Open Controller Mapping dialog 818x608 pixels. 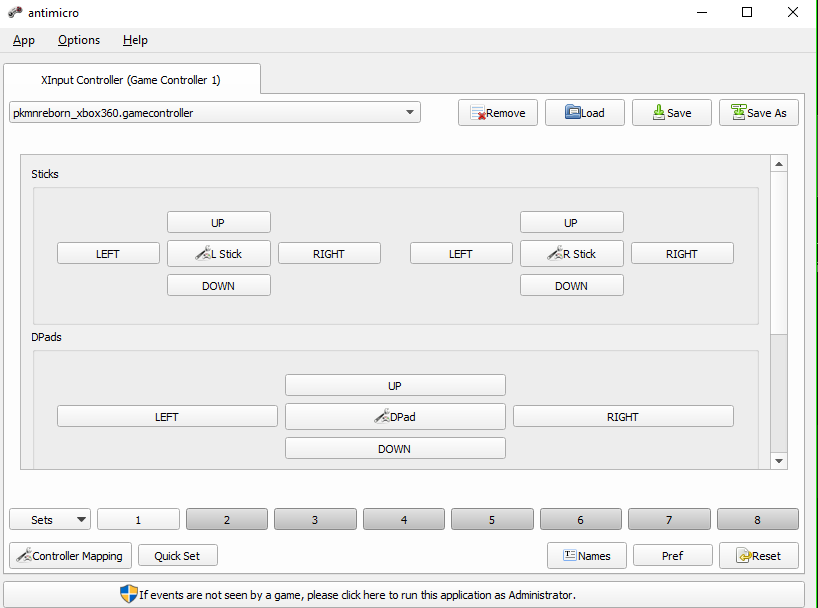tap(69, 556)
